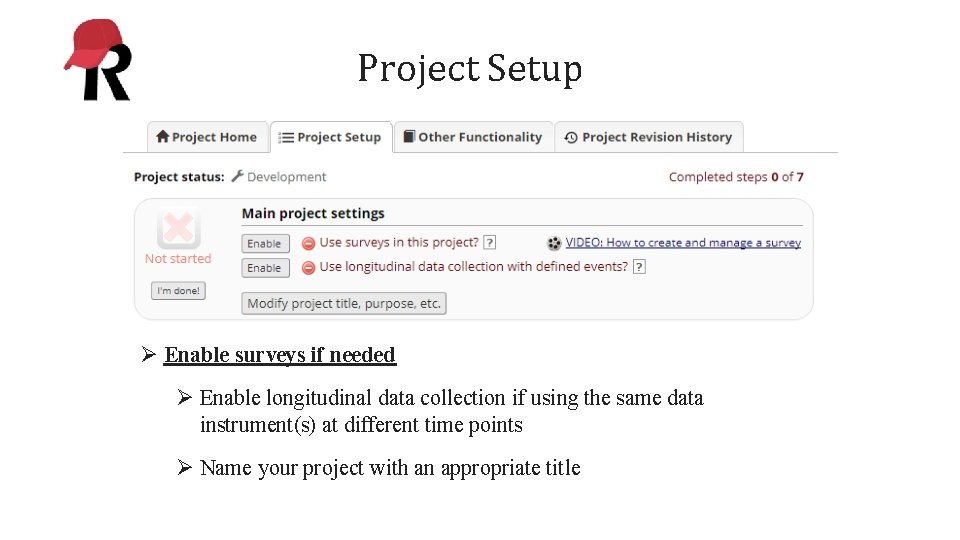The image size is (960, 540).
Task: Click the film reel video icon
Action: (554, 243)
